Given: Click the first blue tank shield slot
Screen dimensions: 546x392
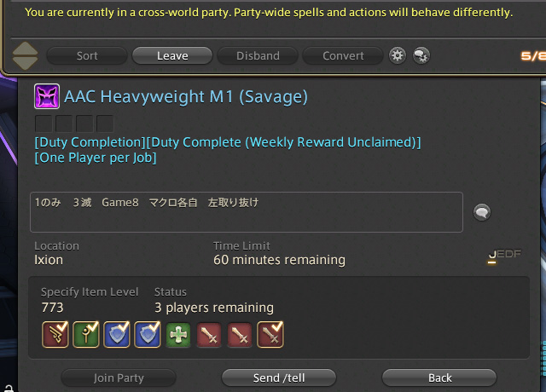Looking at the screenshot, I should click(117, 335).
